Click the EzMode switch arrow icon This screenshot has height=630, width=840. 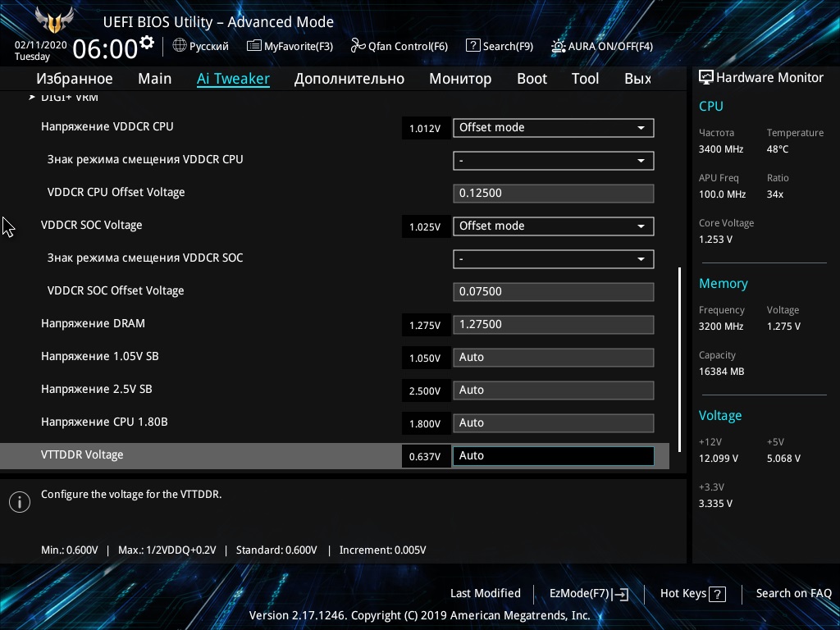620,594
